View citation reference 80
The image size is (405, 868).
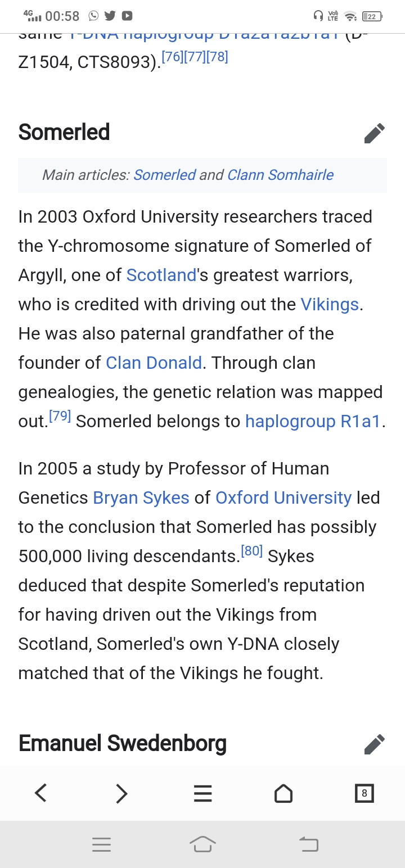(x=252, y=551)
